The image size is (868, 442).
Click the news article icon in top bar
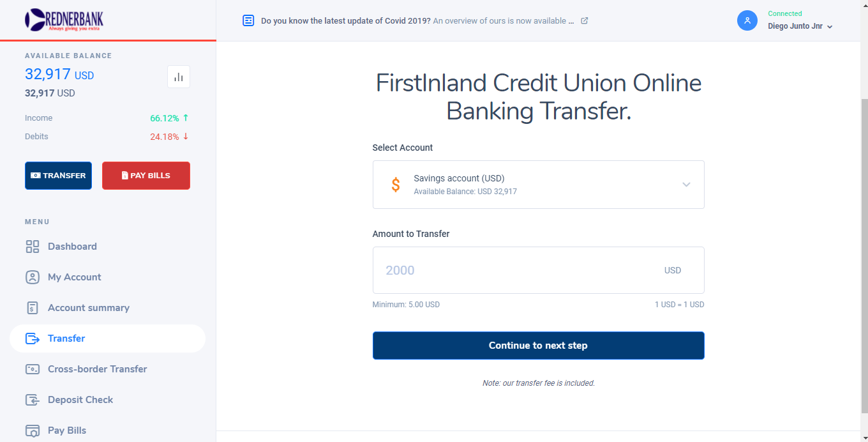tap(248, 21)
